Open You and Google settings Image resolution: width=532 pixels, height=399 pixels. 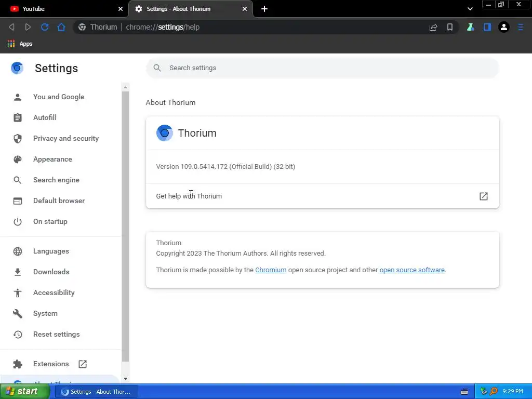pyautogui.click(x=59, y=97)
